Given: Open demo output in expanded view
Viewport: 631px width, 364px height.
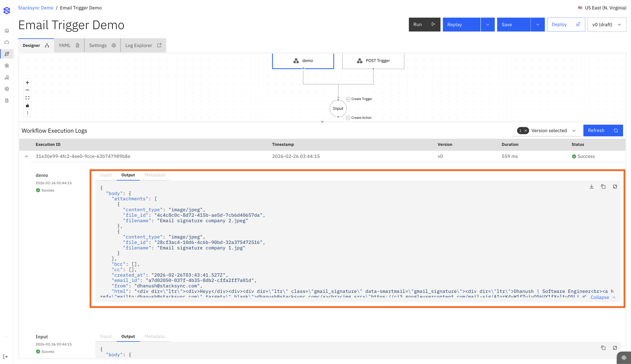Looking at the screenshot, I should coord(615,187).
